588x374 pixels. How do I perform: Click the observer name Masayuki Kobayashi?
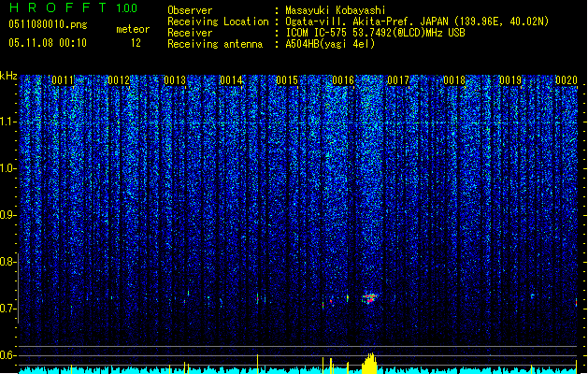335,10
